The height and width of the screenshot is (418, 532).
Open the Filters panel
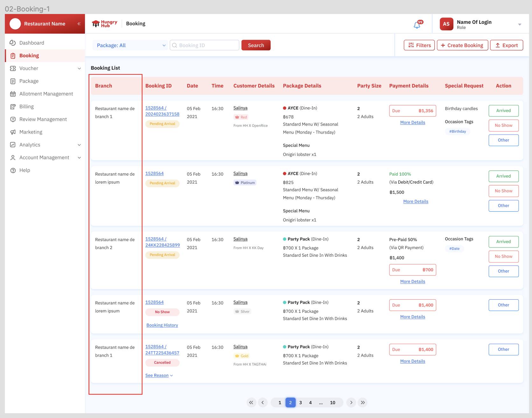click(x=419, y=45)
